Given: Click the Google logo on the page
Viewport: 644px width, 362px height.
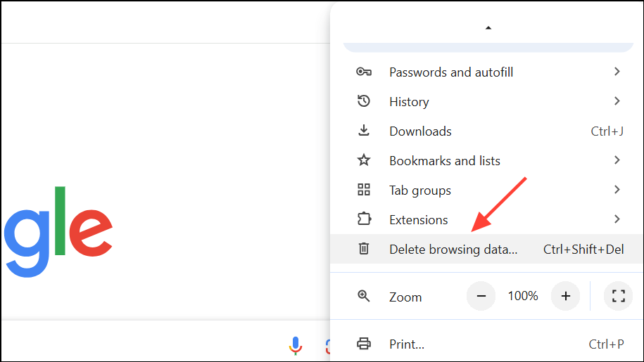Looking at the screenshot, I should point(58,232).
